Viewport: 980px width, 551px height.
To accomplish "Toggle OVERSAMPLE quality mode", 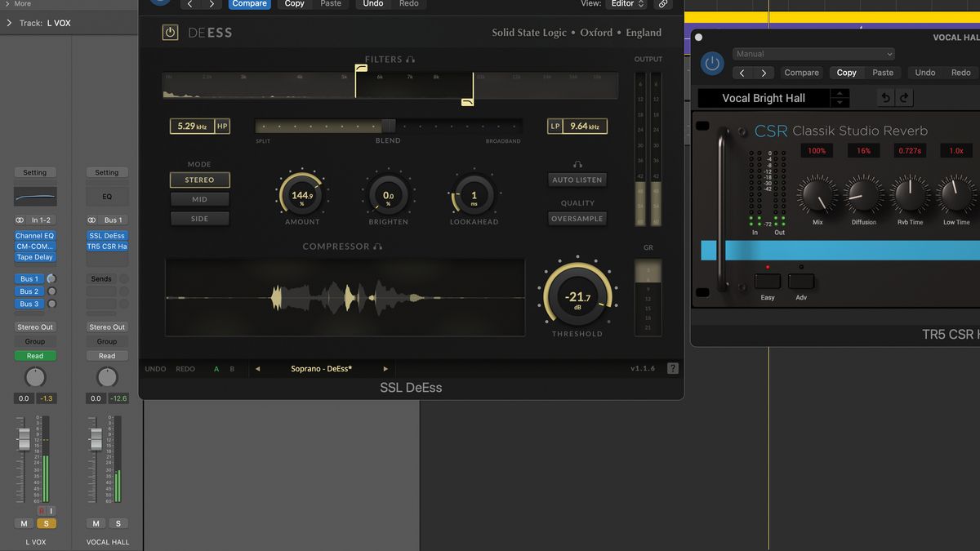I will tap(577, 218).
